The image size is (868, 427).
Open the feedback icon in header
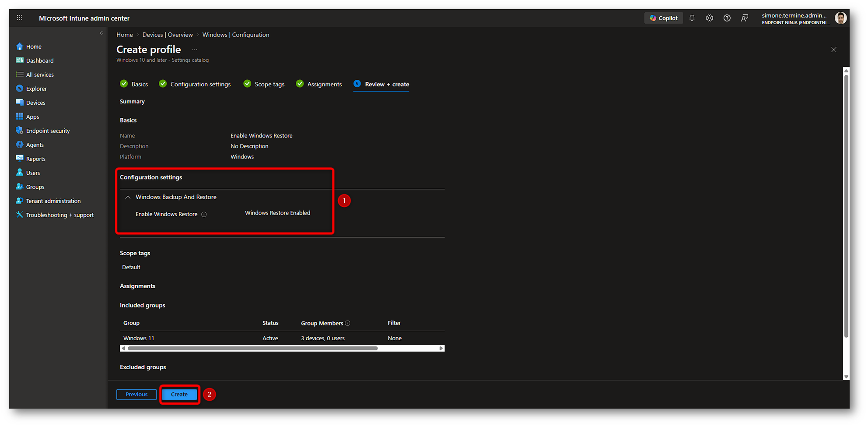point(745,18)
